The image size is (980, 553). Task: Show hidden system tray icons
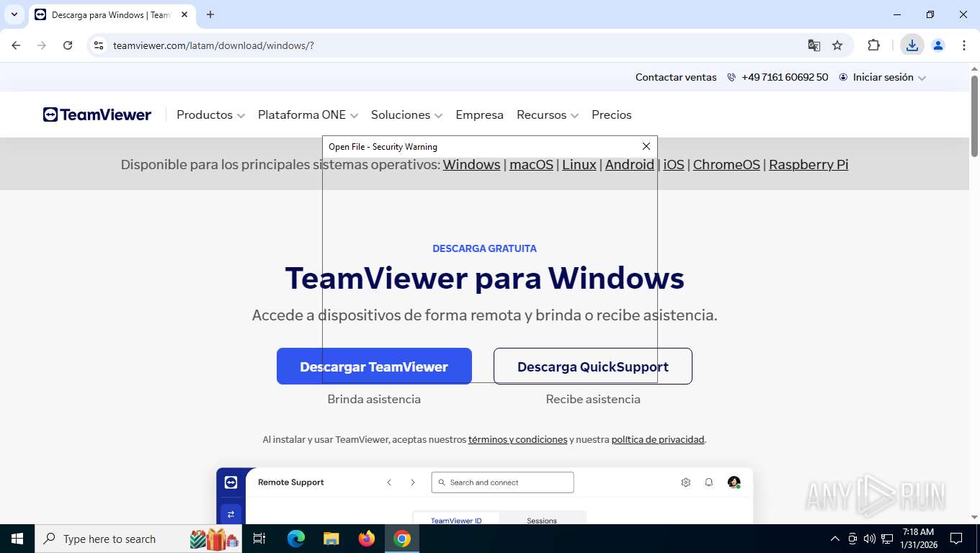pos(835,539)
